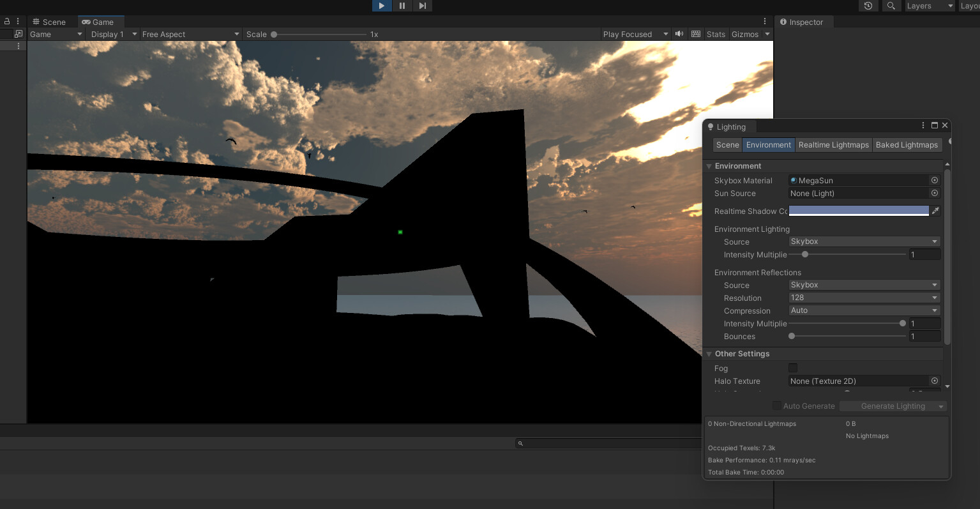The width and height of the screenshot is (980, 509).
Task: Open the Reflections Resolution dropdown showing 128
Action: tap(863, 297)
